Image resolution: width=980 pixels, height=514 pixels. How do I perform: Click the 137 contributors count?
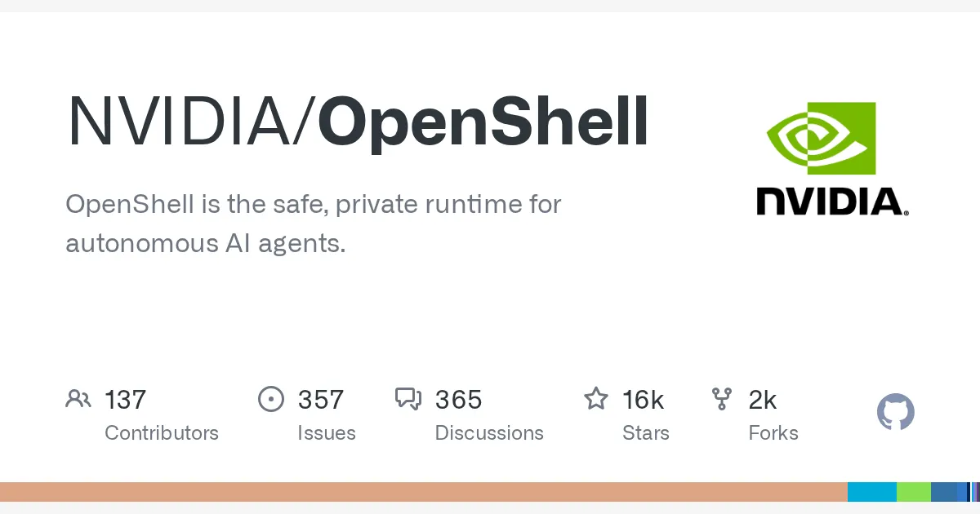[x=126, y=400]
